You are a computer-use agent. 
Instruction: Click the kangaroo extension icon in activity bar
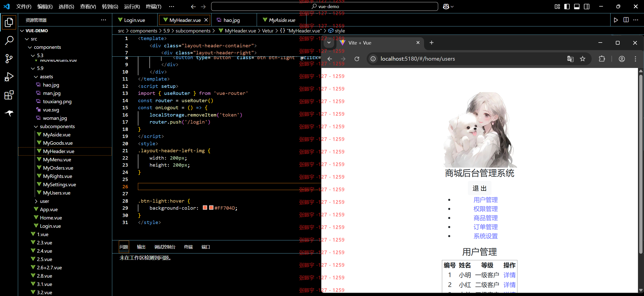[x=9, y=113]
